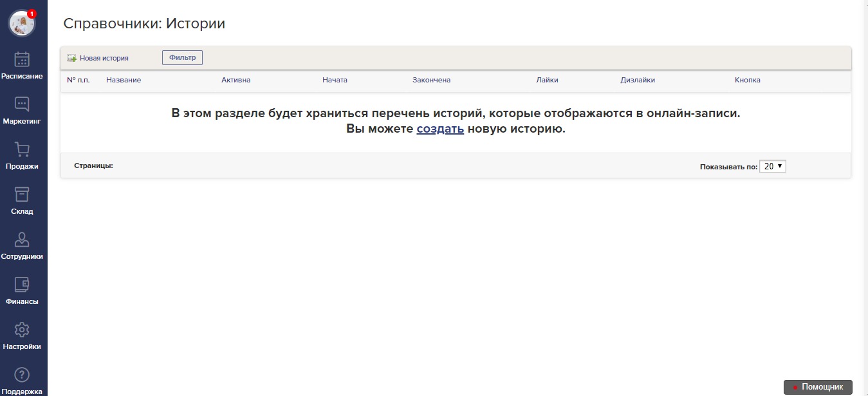Viewport: 868px width, 396px height.
Task: Click the notification badge on avatar
Action: tap(32, 14)
